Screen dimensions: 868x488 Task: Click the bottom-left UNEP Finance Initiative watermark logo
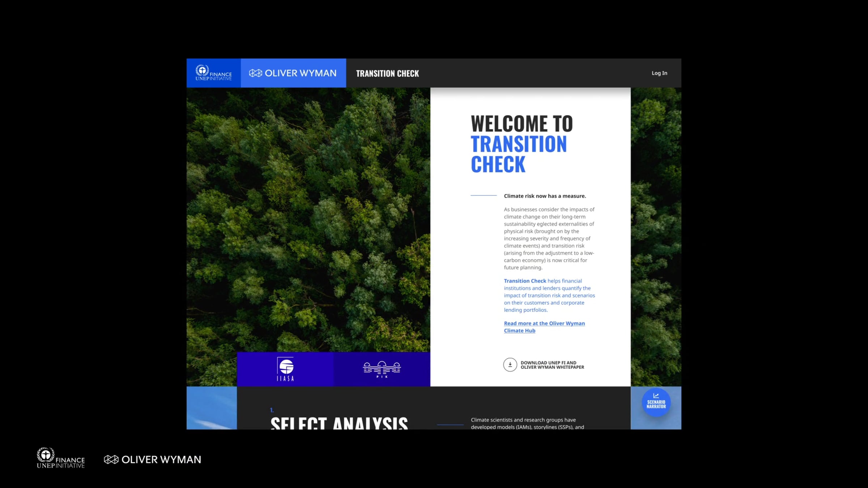point(61,458)
